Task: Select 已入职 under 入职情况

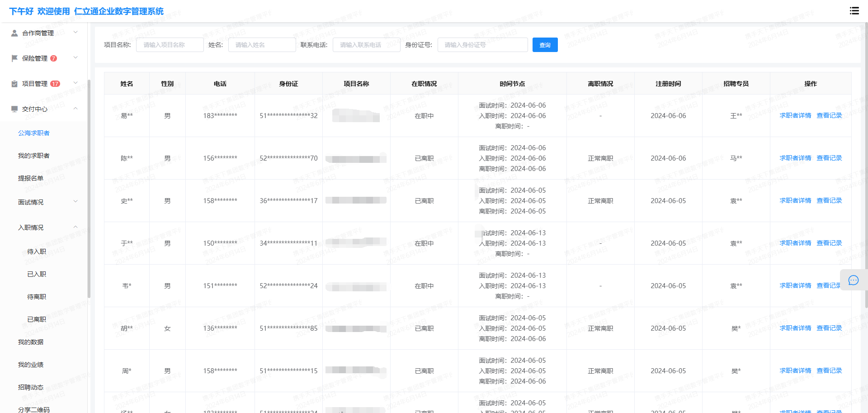Action: pos(37,274)
